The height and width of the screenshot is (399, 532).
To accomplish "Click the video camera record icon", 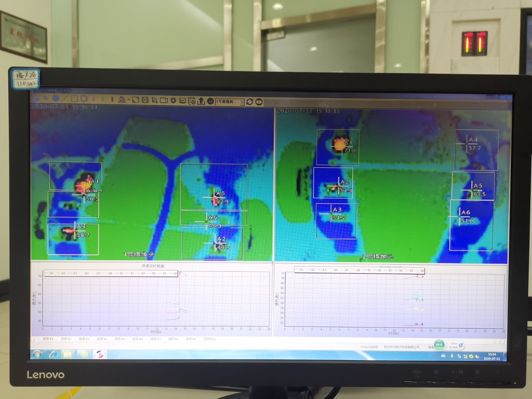I will [164, 100].
